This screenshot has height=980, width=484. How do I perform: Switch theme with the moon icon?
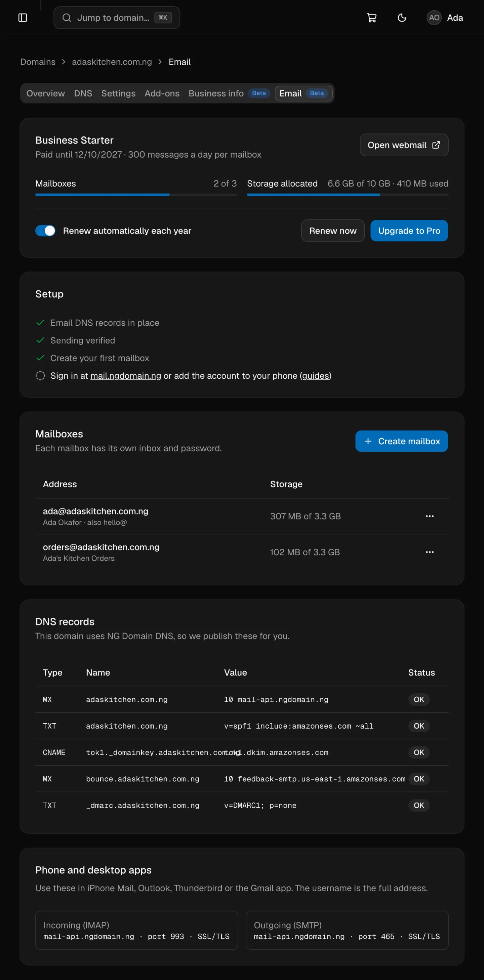(x=402, y=17)
